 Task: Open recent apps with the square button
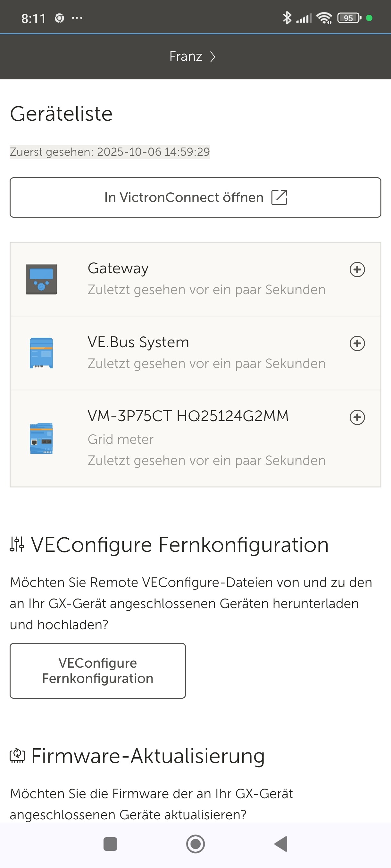(110, 844)
